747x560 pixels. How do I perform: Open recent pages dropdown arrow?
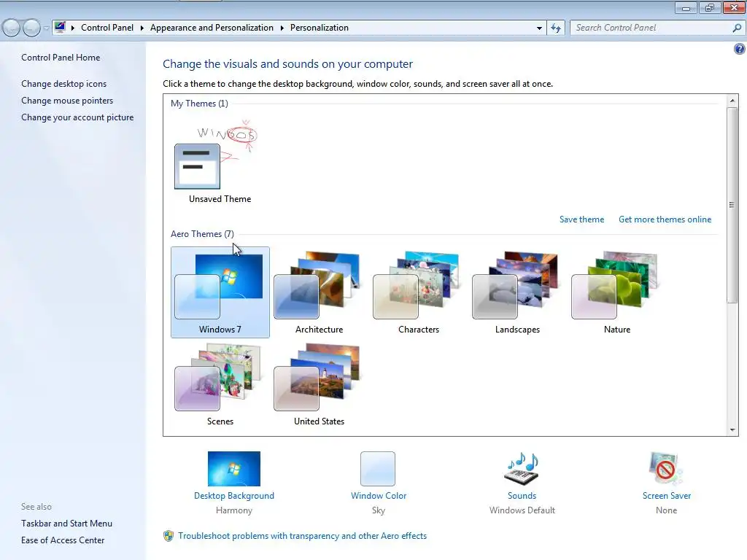(x=46, y=28)
